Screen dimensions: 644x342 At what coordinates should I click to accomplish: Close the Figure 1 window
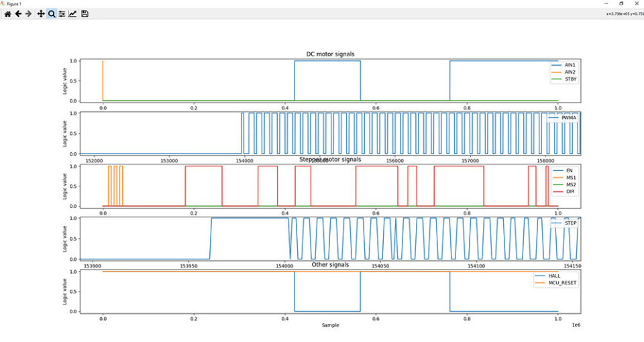tap(637, 3)
